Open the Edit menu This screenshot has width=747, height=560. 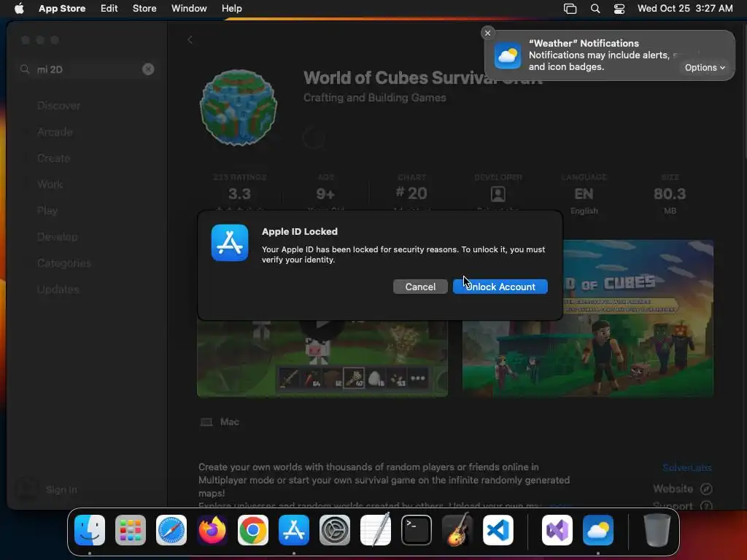(109, 9)
